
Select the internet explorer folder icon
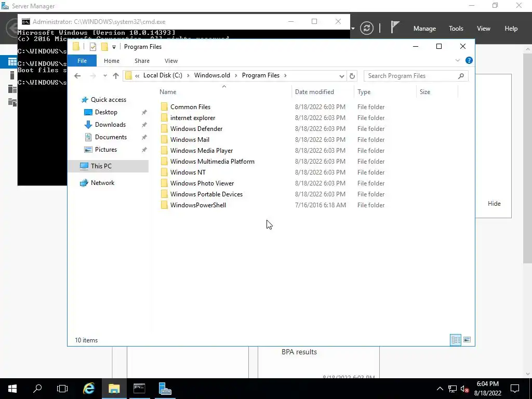point(164,118)
